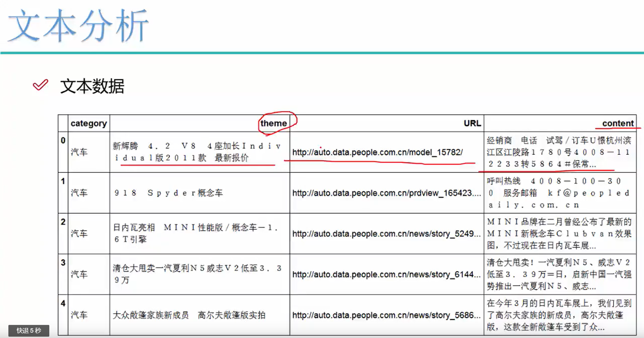Select the circled theme column header
This screenshot has width=644, height=338.
[x=273, y=123]
